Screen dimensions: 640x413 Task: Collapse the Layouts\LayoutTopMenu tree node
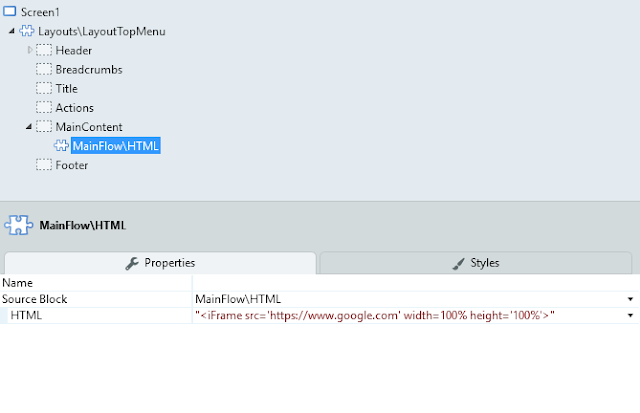pos(12,31)
